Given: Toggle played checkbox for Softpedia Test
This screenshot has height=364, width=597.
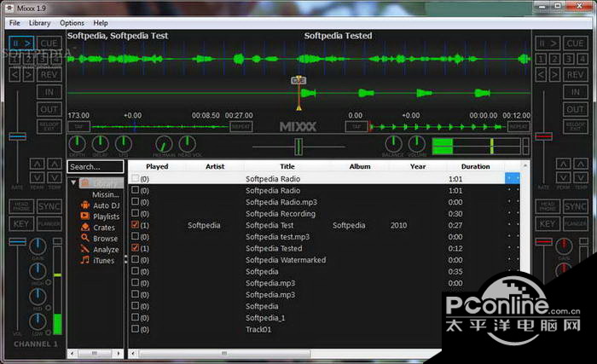Looking at the screenshot, I should pos(135,225).
